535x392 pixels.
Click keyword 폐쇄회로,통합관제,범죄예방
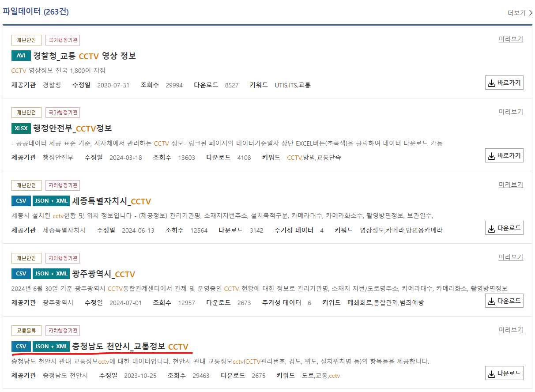pos(385,303)
